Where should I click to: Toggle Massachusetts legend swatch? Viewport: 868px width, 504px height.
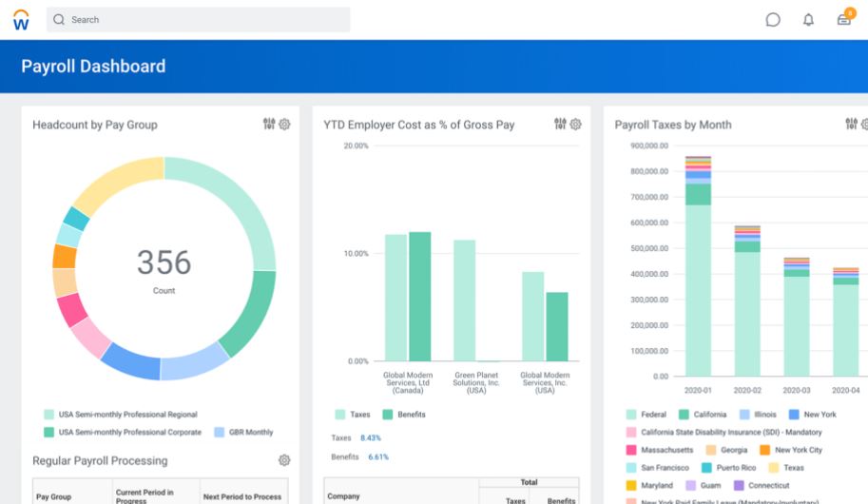point(631,450)
